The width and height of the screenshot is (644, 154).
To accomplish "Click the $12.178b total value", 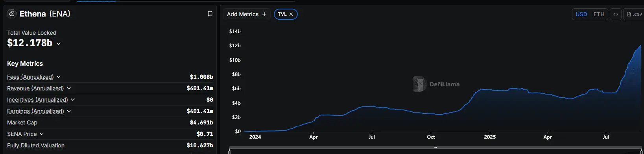I will pyautogui.click(x=30, y=43).
